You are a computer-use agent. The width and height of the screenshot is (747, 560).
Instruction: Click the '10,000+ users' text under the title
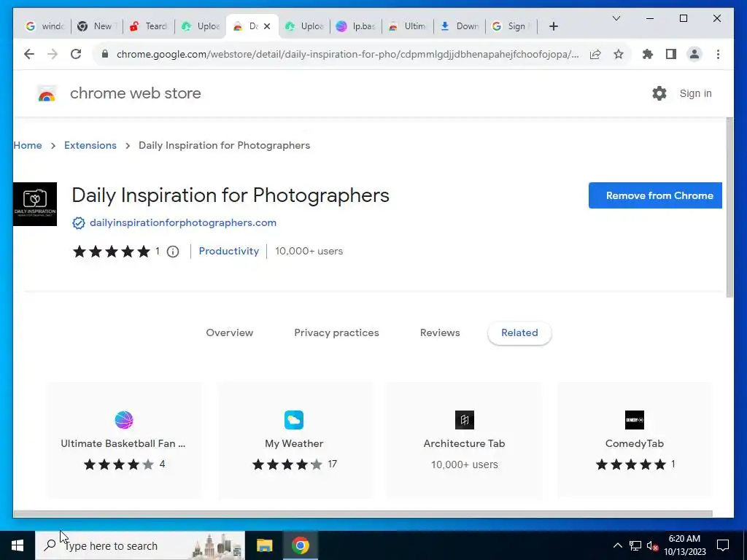(x=309, y=251)
